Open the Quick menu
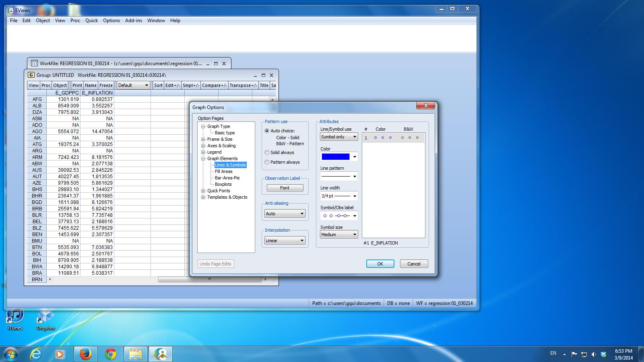The height and width of the screenshot is (362, 644). [x=91, y=21]
